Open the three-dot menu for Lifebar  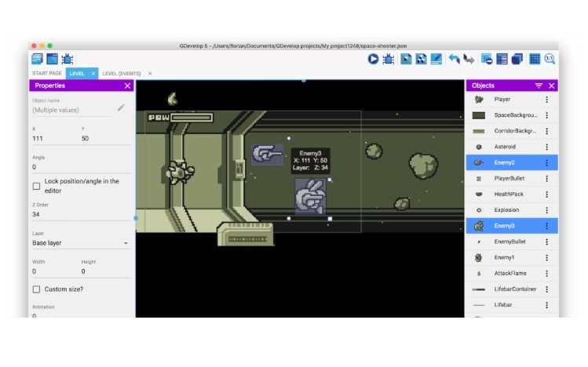point(546,305)
